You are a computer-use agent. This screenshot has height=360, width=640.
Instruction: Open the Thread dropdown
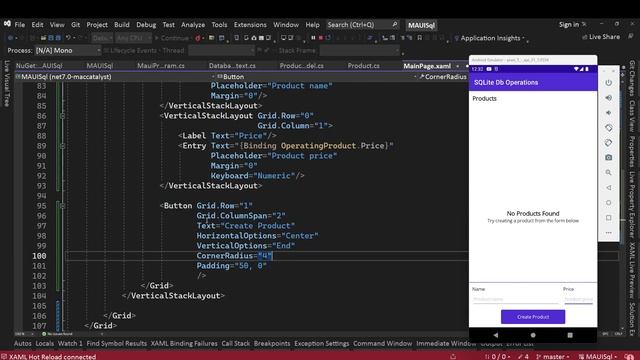pyautogui.click(x=222, y=51)
